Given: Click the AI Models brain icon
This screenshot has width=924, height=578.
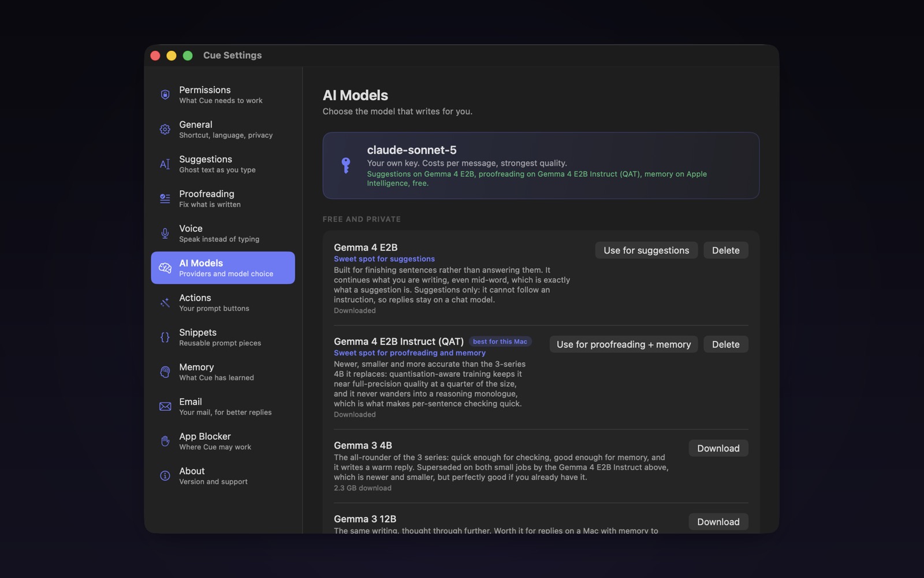Looking at the screenshot, I should [165, 268].
